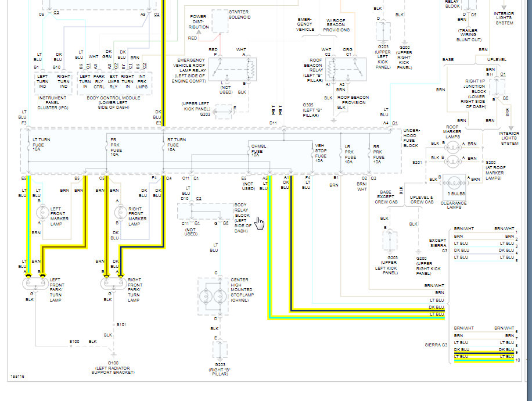The width and height of the screenshot is (532, 401).
Task: Click the "G100 (LEFT RADIATOR SUPPORT BRACKET)" label
Action: coord(113,368)
